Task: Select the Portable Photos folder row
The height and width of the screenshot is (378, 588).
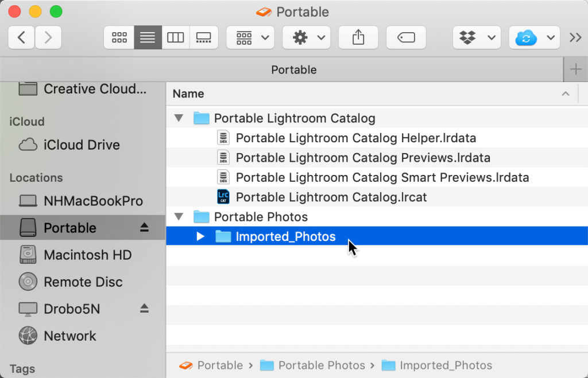Action: 377,217
